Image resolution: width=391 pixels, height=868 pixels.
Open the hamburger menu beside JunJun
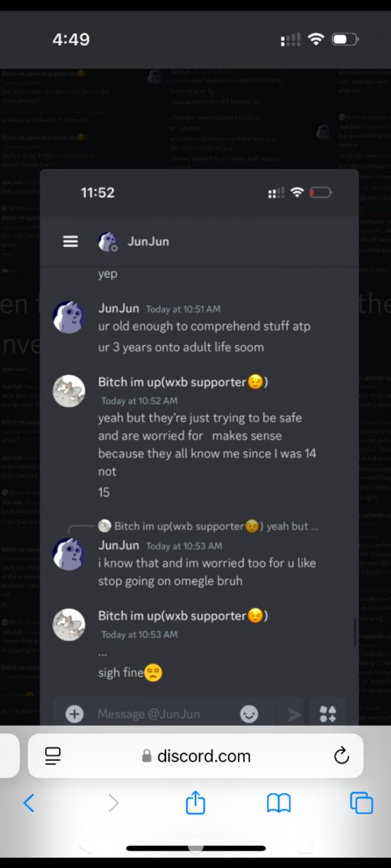[x=70, y=242]
